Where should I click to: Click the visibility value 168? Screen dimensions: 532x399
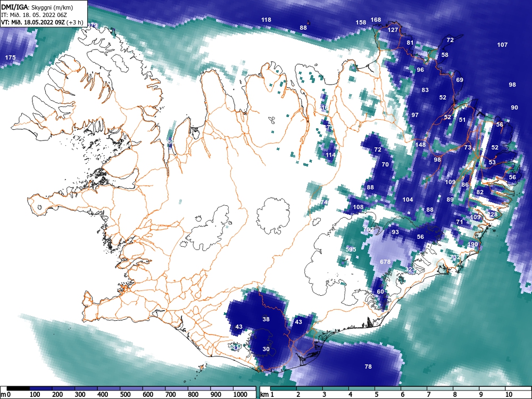376,20
